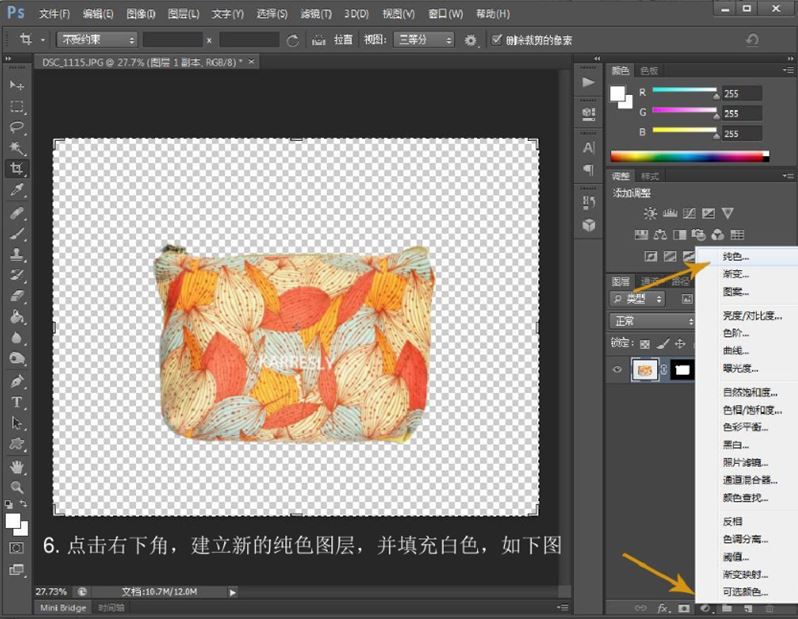The width and height of the screenshot is (798, 619).
Task: Select the Magic Wand tool
Action: coord(17,148)
